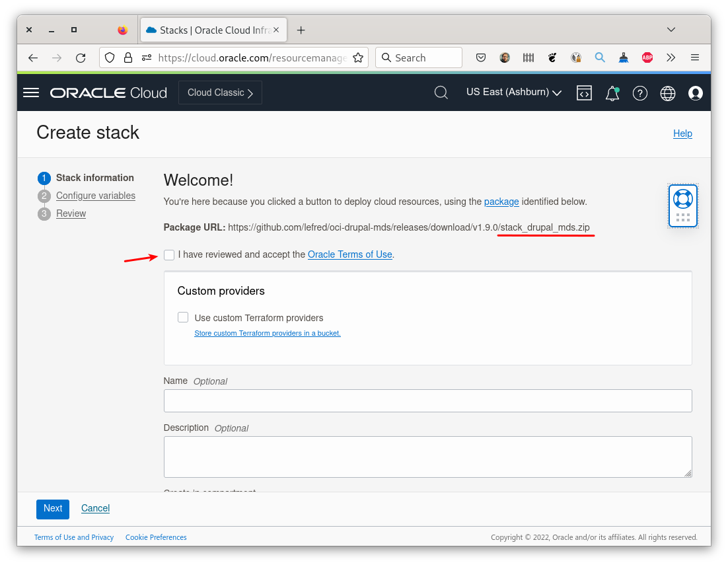Open the navigation hamburger menu
Viewport: 728px width, 565px height.
30,92
